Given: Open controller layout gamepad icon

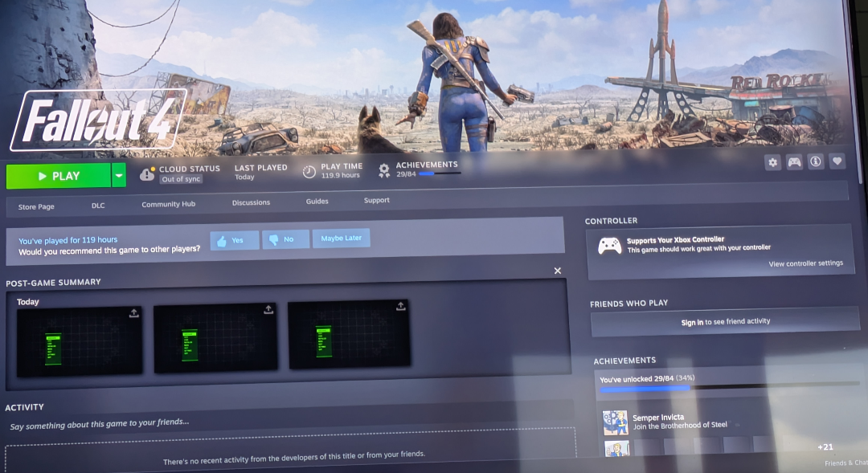Looking at the screenshot, I should click(794, 161).
